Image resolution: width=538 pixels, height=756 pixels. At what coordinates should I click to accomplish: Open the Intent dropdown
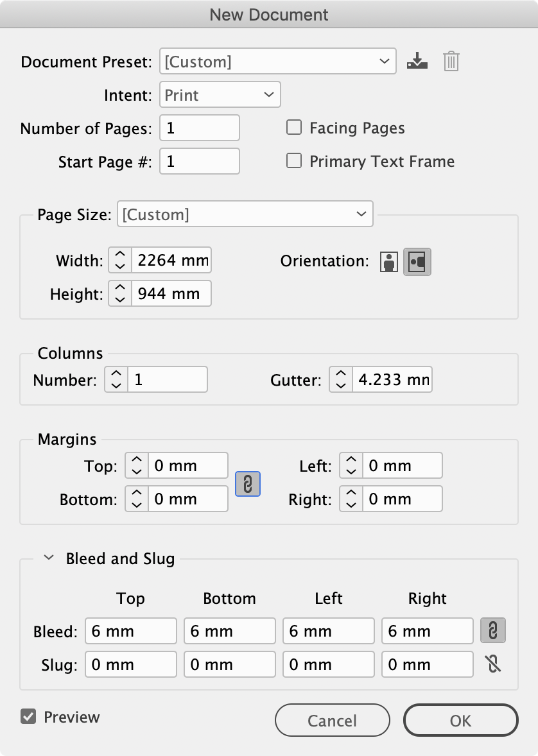click(220, 94)
